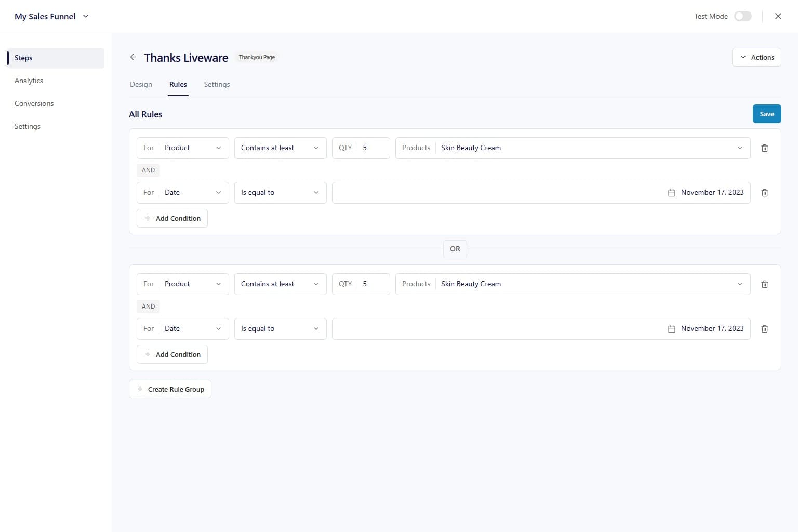
Task: Click Create Rule Group button
Action: (170, 389)
